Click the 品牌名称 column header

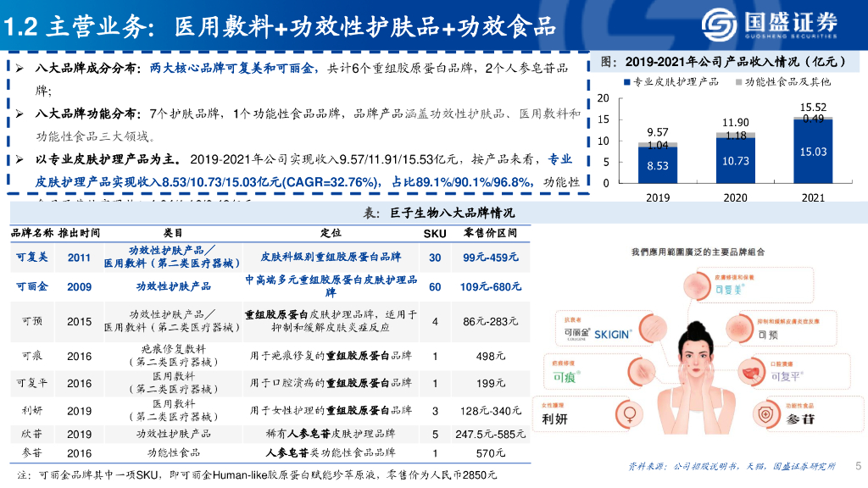point(32,233)
